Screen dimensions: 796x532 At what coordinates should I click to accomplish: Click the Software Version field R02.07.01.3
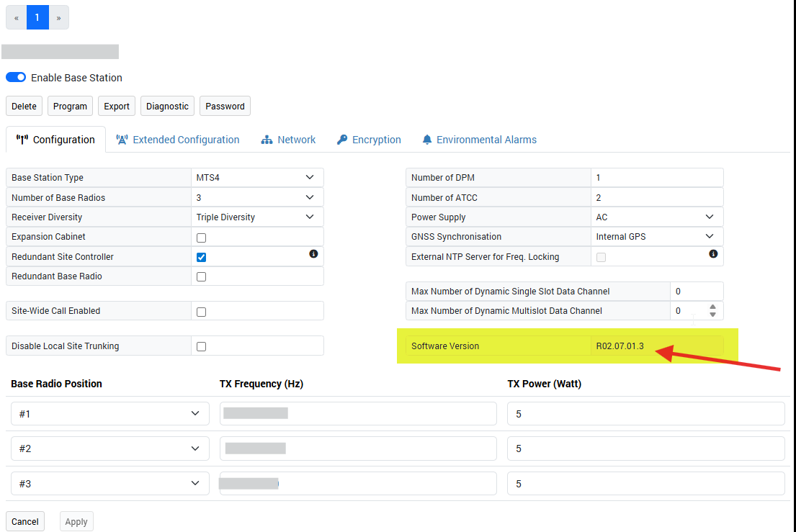click(x=657, y=346)
